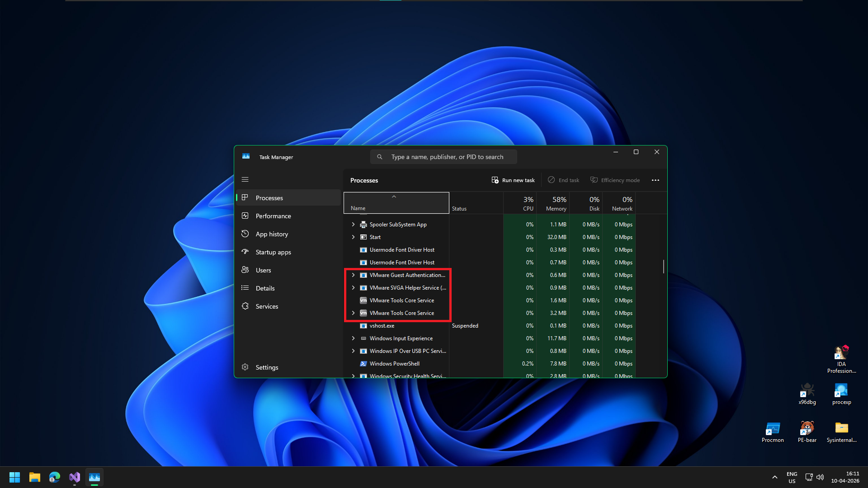868x488 pixels.
Task: Select the Windows PowerShell process row
Action: tap(394, 363)
